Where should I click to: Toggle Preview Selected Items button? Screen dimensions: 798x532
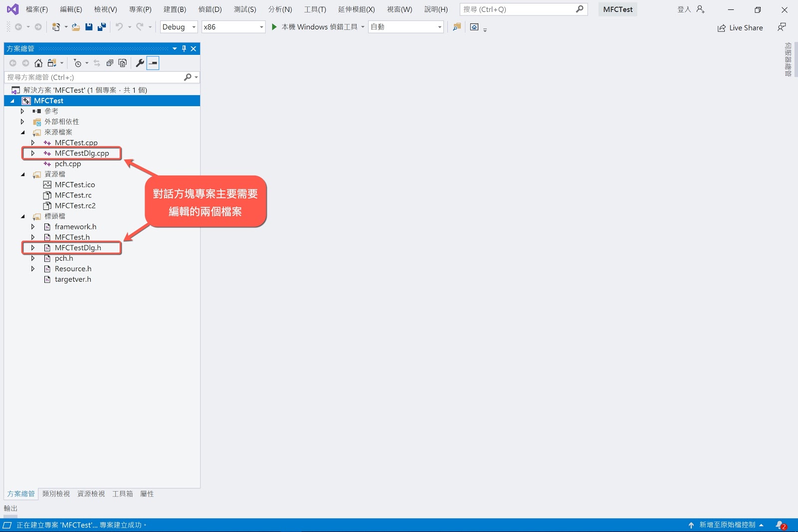(153, 63)
